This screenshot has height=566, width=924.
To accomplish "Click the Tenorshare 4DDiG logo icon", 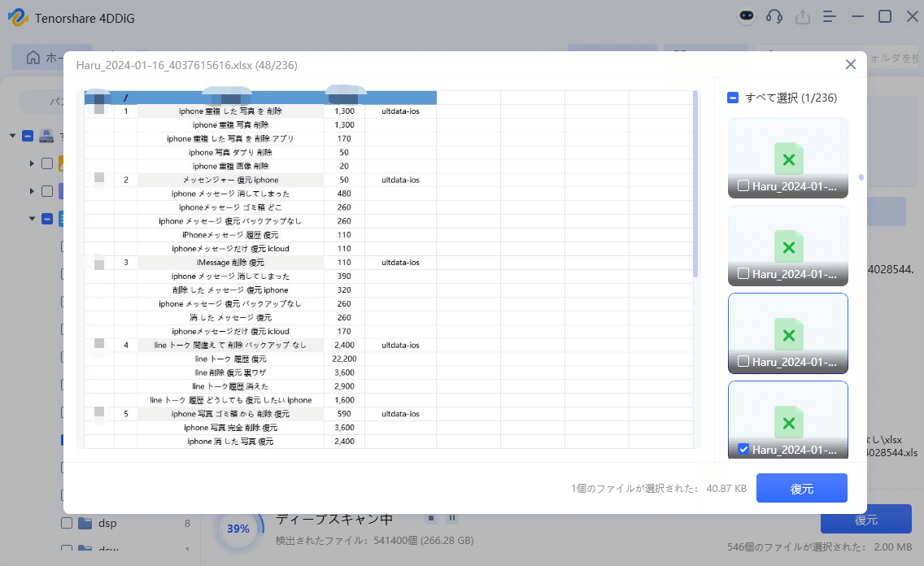I will 18,17.
